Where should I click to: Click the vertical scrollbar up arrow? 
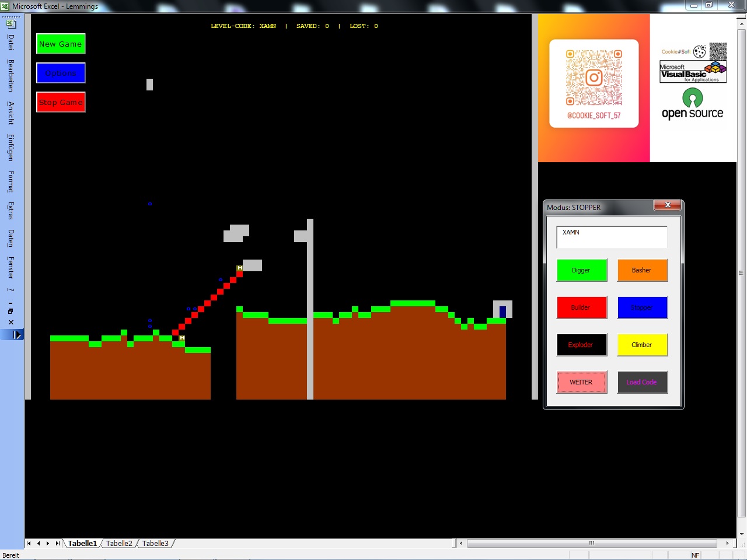742,24
